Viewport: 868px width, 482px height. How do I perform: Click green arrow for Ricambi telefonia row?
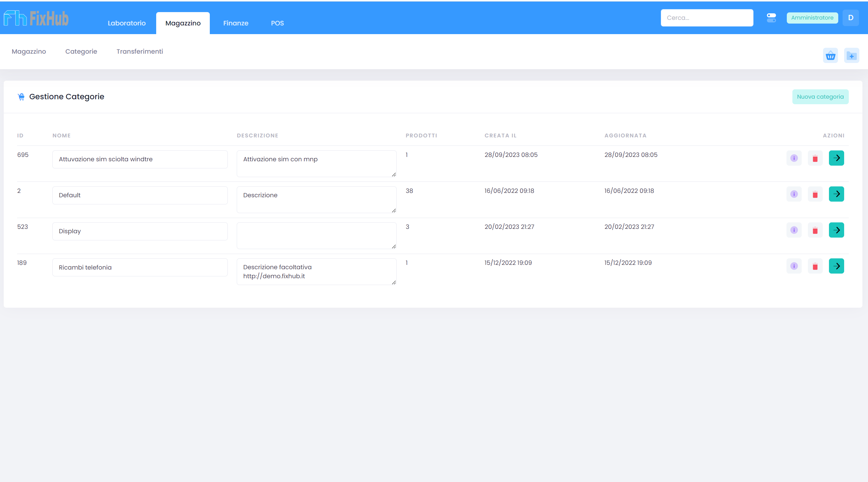(836, 266)
